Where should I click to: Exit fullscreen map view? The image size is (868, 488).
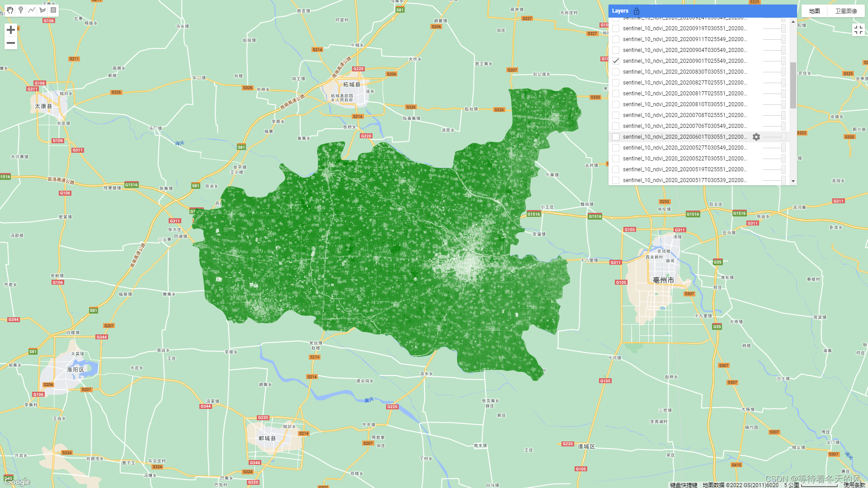click(858, 30)
